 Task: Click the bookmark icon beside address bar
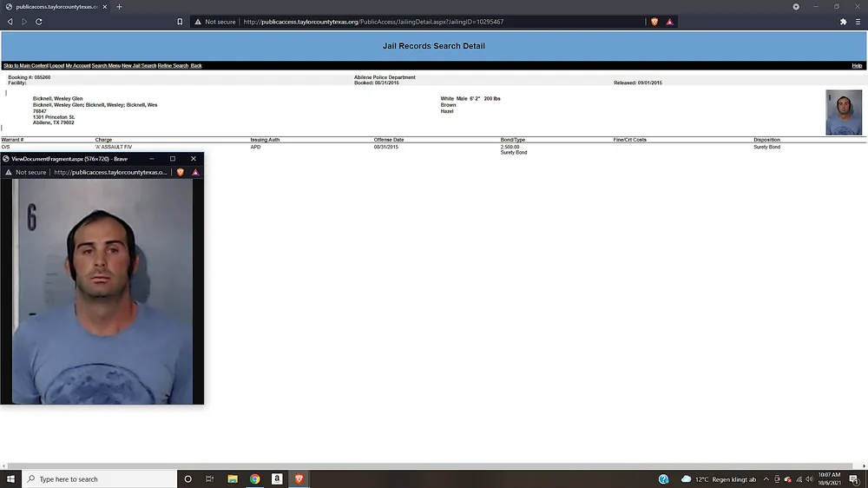[180, 22]
